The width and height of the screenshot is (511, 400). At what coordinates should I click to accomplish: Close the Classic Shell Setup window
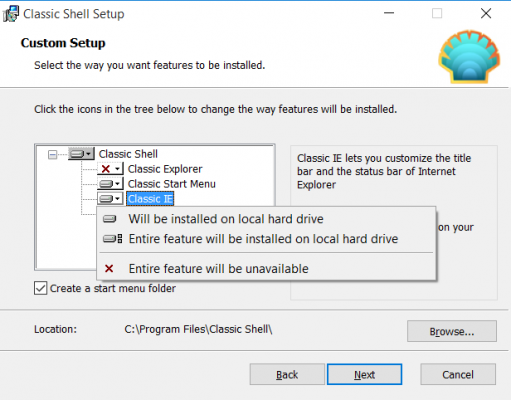486,13
